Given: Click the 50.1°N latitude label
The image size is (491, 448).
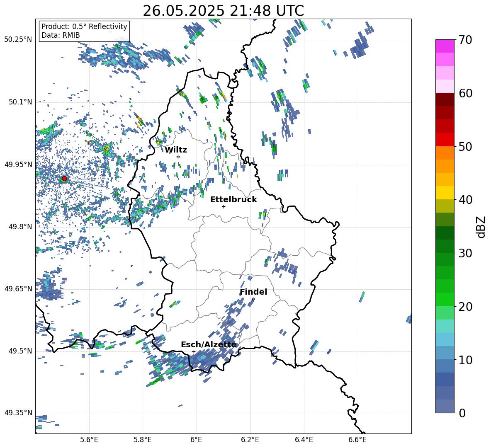Looking at the screenshot, I should click(x=20, y=102).
